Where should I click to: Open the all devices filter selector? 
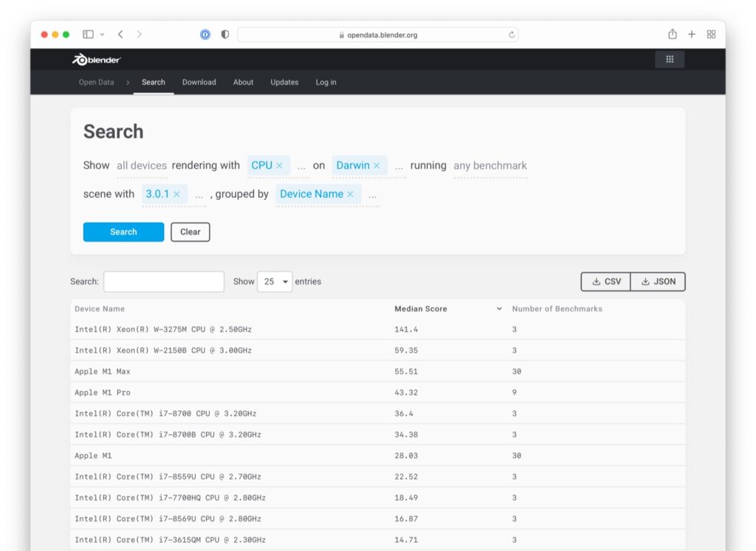click(x=142, y=166)
